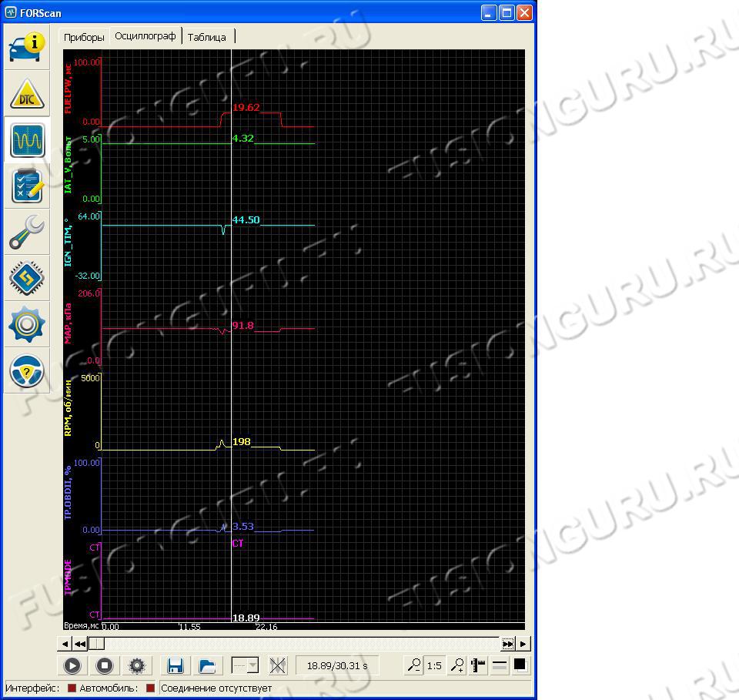Viewport: 739px width, 700px height.
Task: Click the MAP, кПа axis label
Action: pos(69,324)
